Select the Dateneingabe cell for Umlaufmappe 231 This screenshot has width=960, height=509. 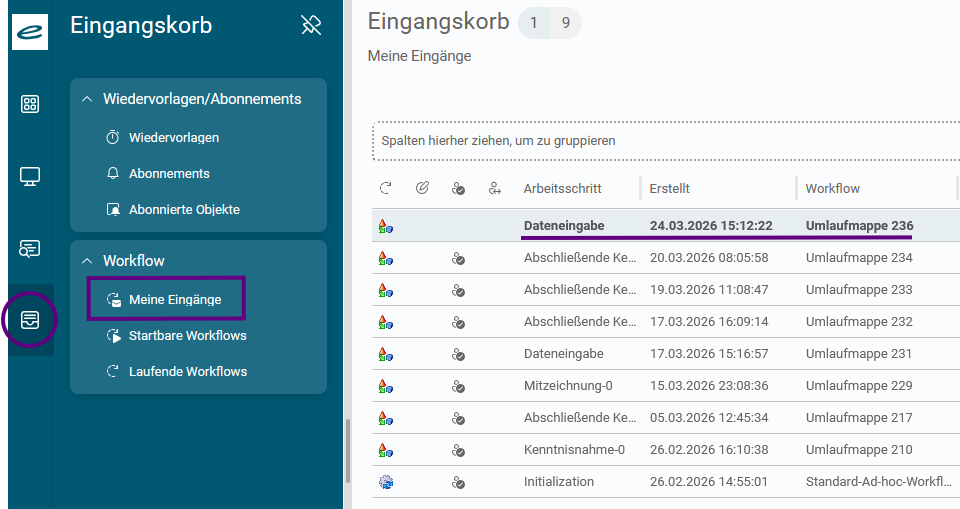tap(563, 353)
